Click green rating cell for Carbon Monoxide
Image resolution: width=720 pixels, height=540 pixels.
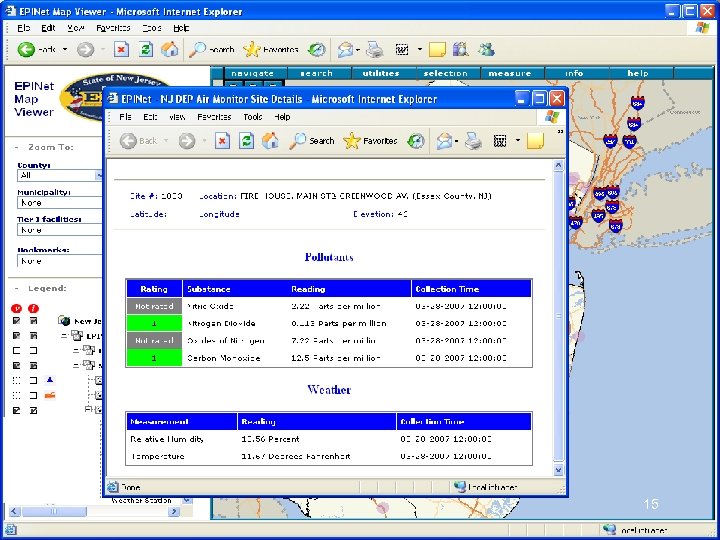pyautogui.click(x=154, y=358)
